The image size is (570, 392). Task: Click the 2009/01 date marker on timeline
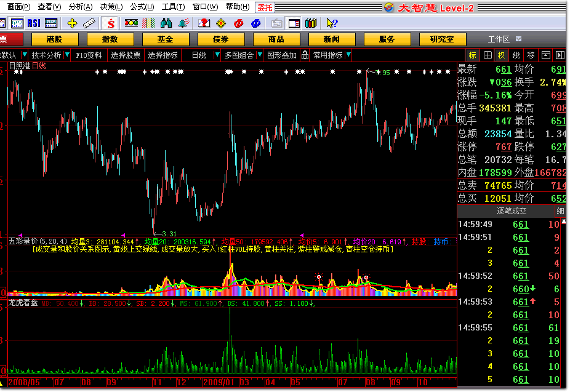(219, 382)
